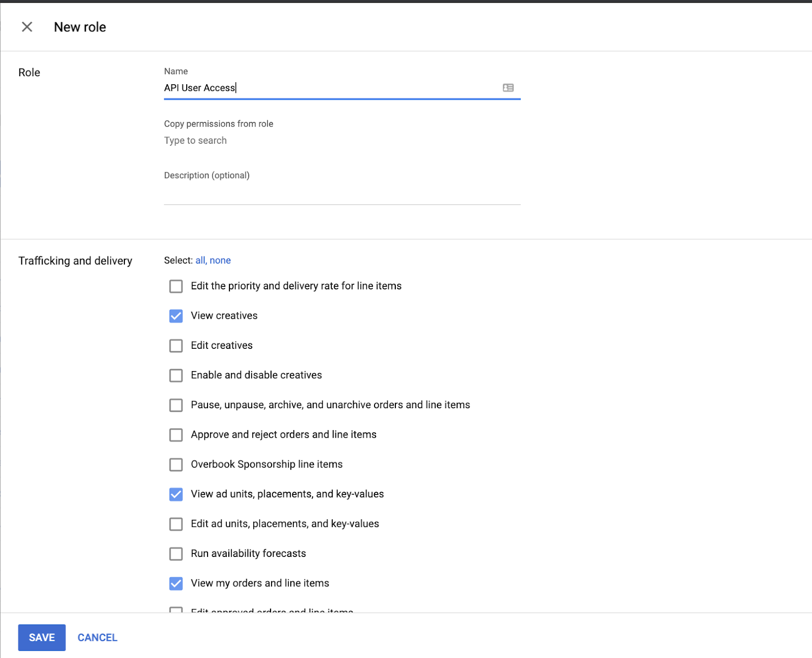
Task: Uncheck the View creatives checkbox
Action: click(x=176, y=316)
